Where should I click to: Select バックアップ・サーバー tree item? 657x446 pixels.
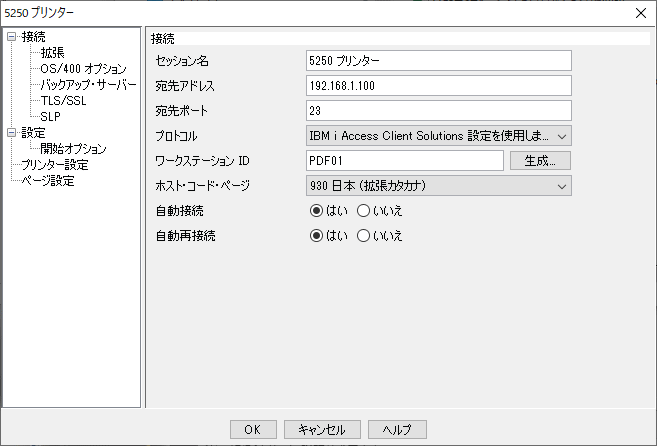[x=88, y=85]
